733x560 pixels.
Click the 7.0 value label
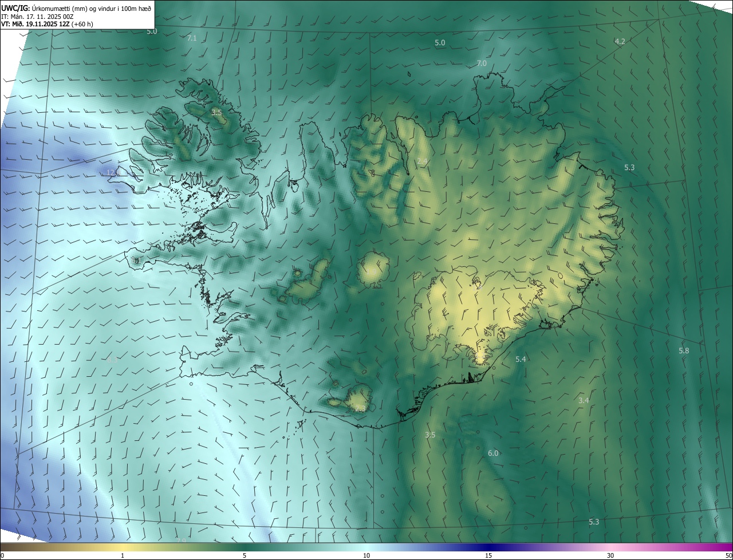[x=482, y=63]
